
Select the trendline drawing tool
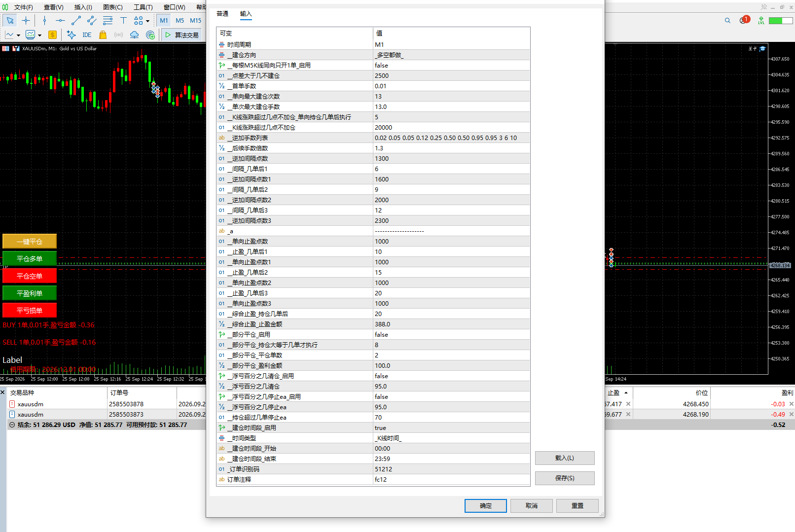[x=76, y=20]
